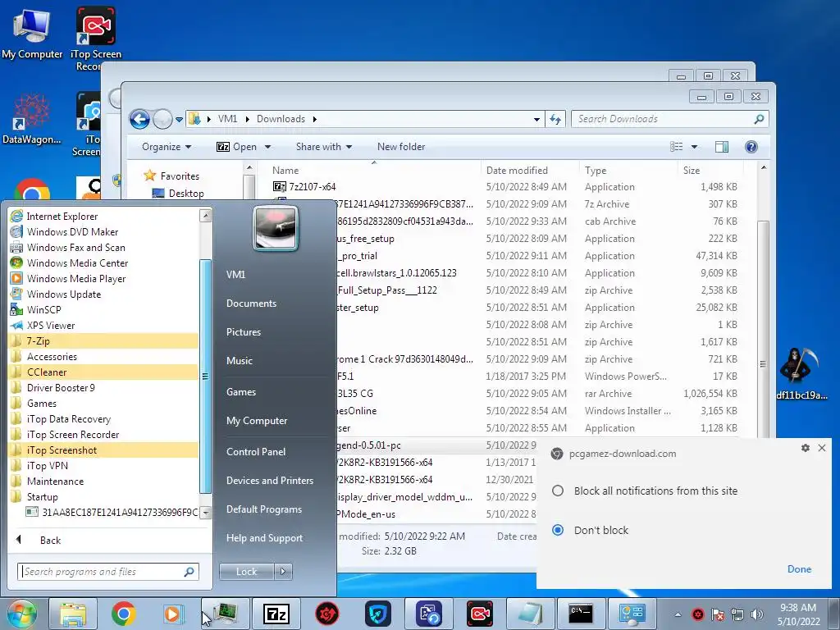Open Control Panel from Start menu
The image size is (840, 630).
click(x=256, y=452)
